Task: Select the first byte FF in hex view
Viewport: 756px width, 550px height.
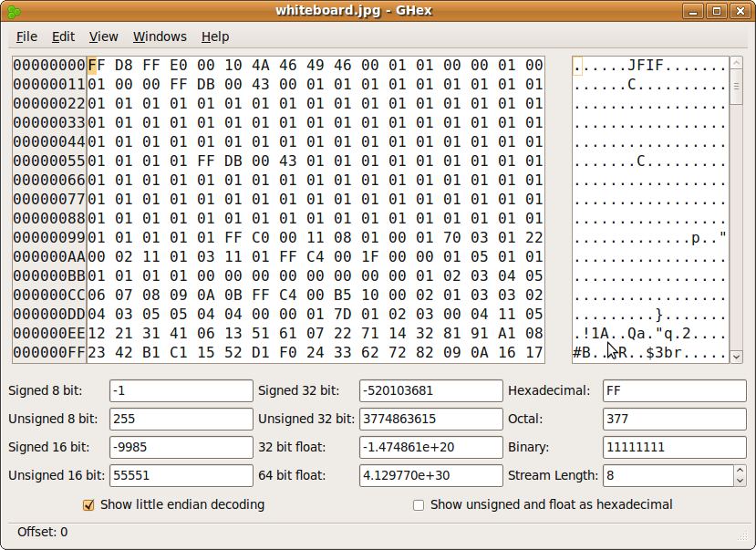Action: 94,65
